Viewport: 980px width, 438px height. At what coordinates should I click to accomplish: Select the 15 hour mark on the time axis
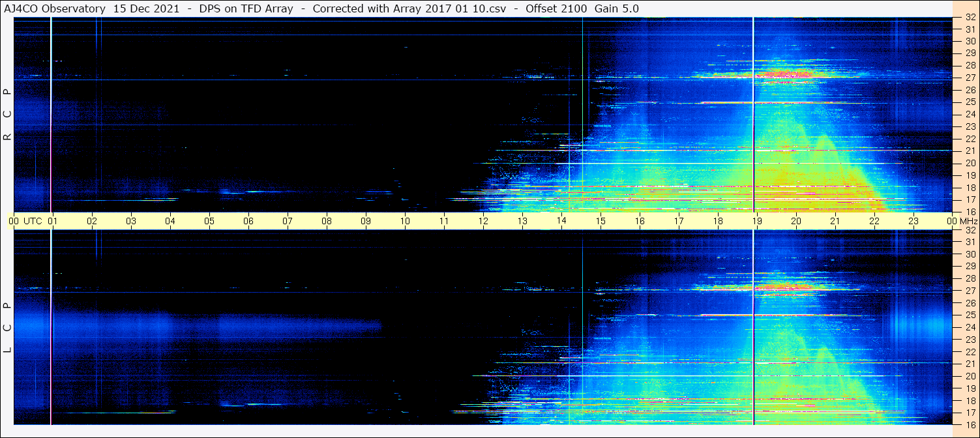[601, 221]
